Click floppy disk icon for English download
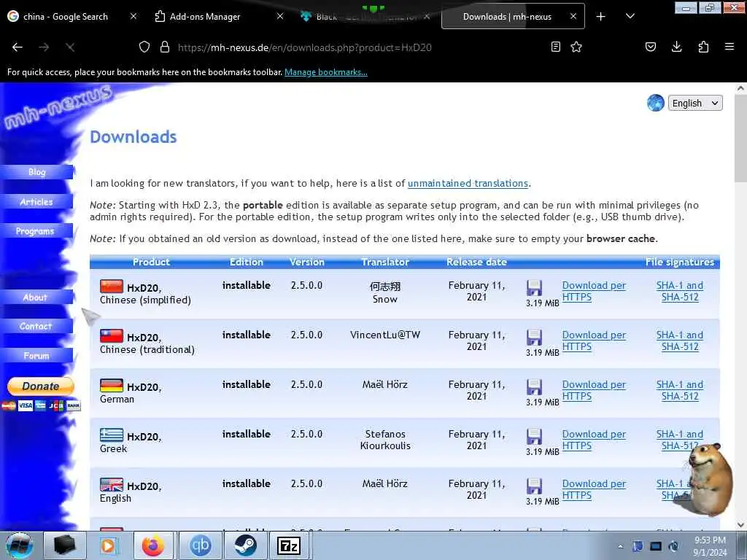Image resolution: width=747 pixels, height=560 pixels. click(534, 486)
